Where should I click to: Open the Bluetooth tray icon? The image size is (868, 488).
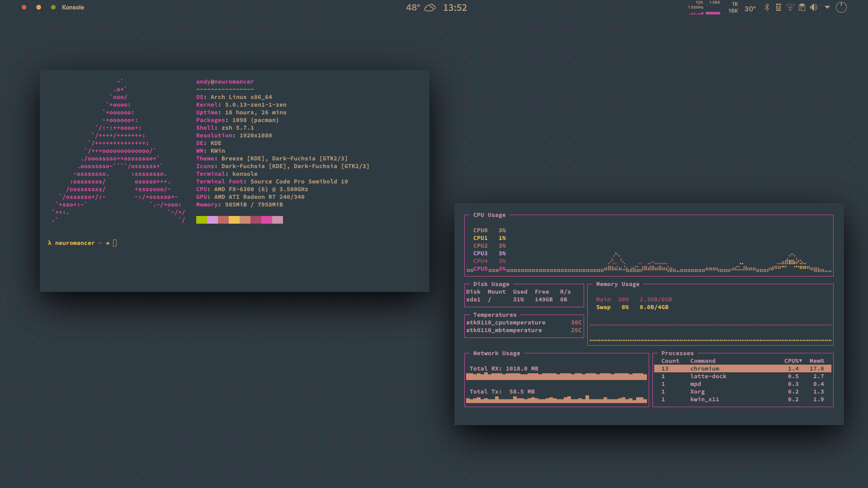(767, 7)
